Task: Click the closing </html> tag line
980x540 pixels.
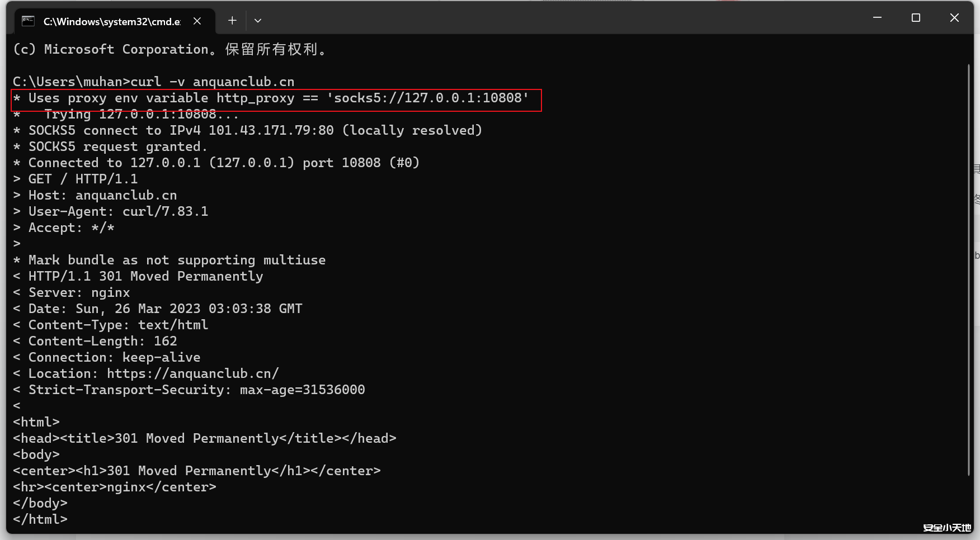Action: pos(40,519)
